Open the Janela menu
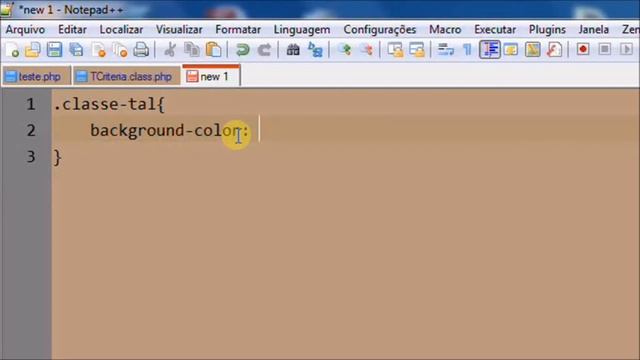The image size is (640, 360). click(593, 29)
